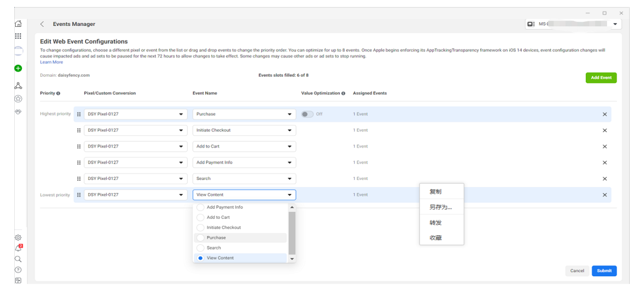
Task: Open the help question mark icon
Action: (x=18, y=269)
